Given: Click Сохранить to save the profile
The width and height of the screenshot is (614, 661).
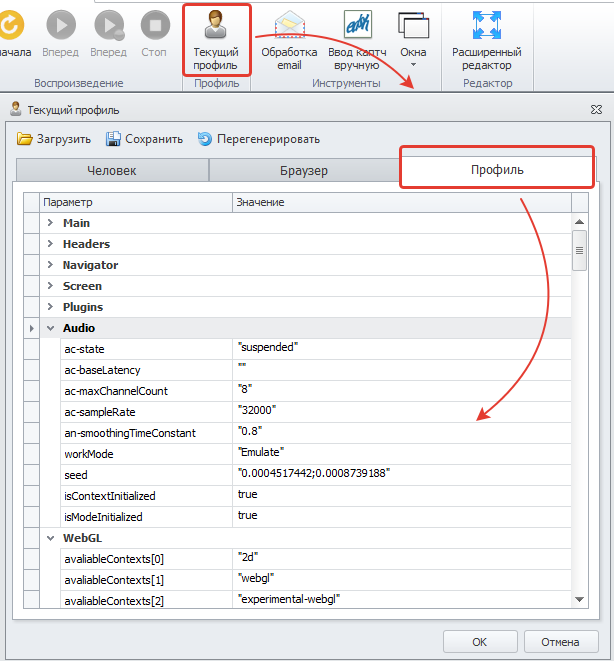Looking at the screenshot, I should pos(144,139).
